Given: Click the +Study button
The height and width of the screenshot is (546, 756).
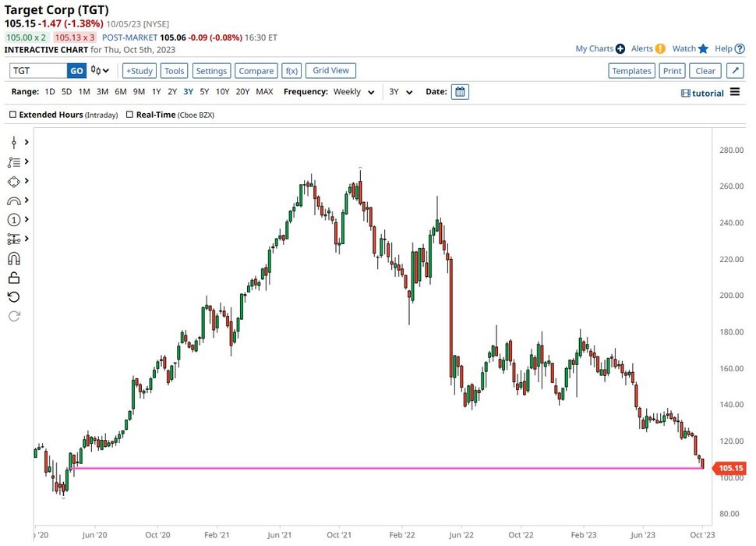Looking at the screenshot, I should (x=140, y=71).
